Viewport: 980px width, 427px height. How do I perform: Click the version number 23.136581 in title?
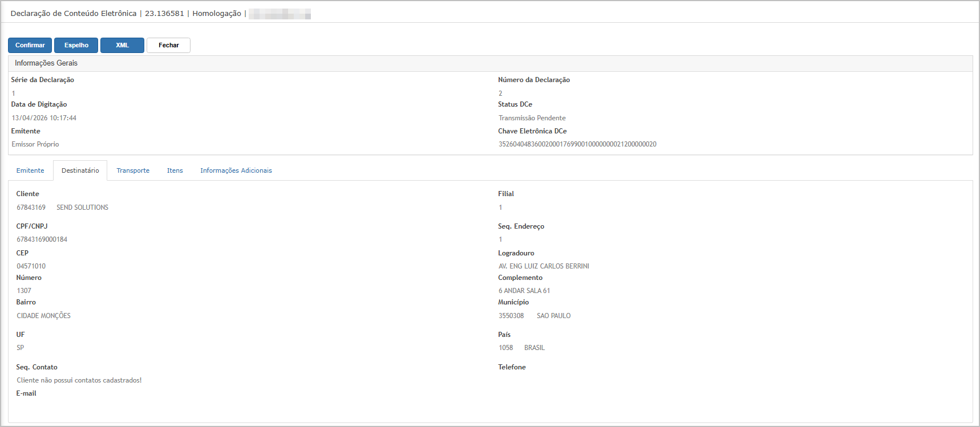[164, 13]
